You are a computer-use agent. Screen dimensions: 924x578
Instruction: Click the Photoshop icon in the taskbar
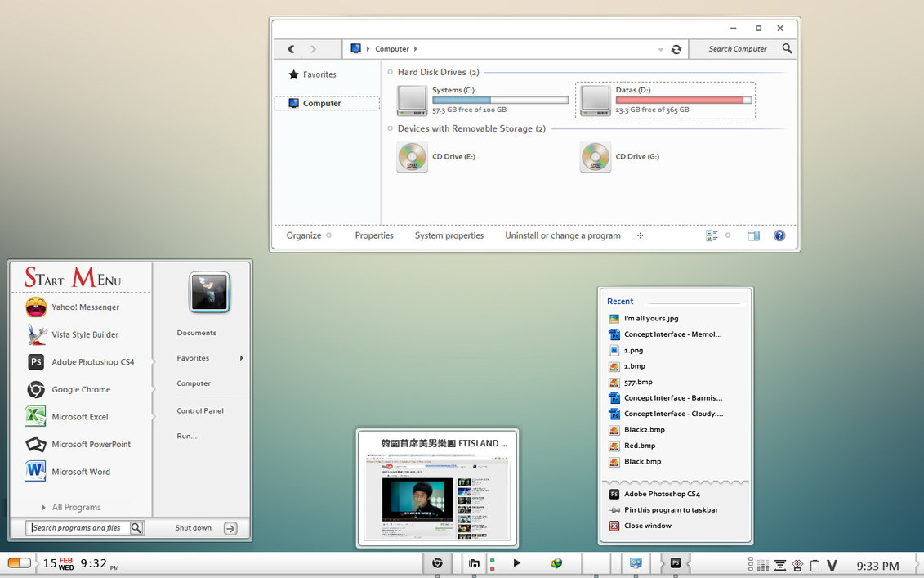tap(676, 563)
